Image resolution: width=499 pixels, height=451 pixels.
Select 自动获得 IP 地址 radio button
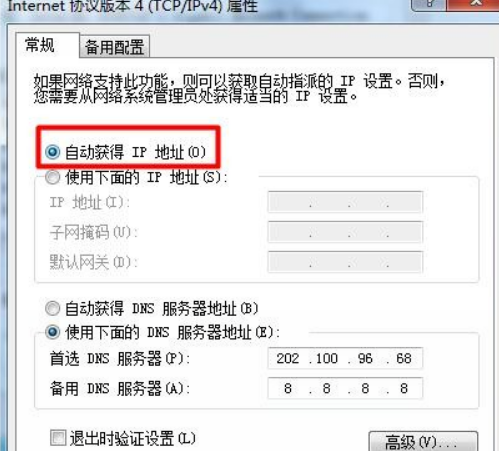tap(53, 152)
